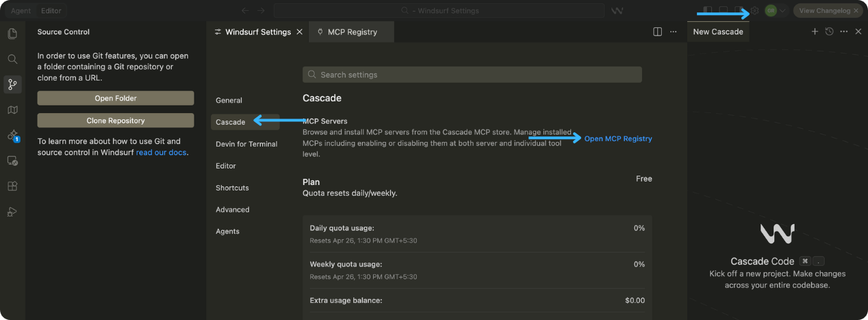Screen dimensions: 868x320
Task: Split the editor with the split icon
Action: (x=657, y=32)
